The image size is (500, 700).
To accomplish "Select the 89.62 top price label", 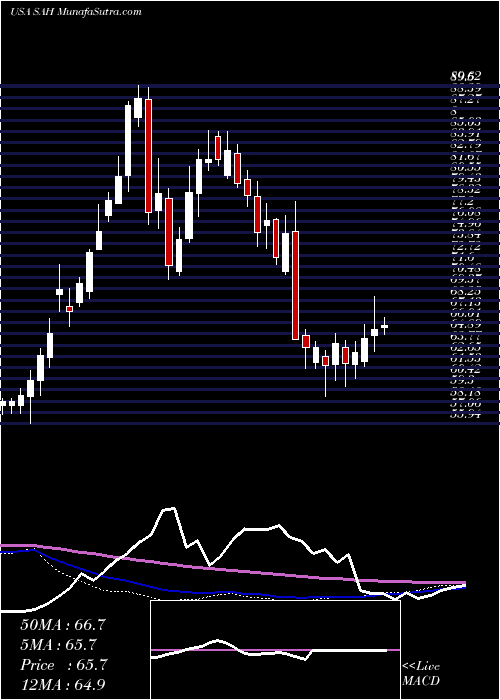I will (466, 77).
